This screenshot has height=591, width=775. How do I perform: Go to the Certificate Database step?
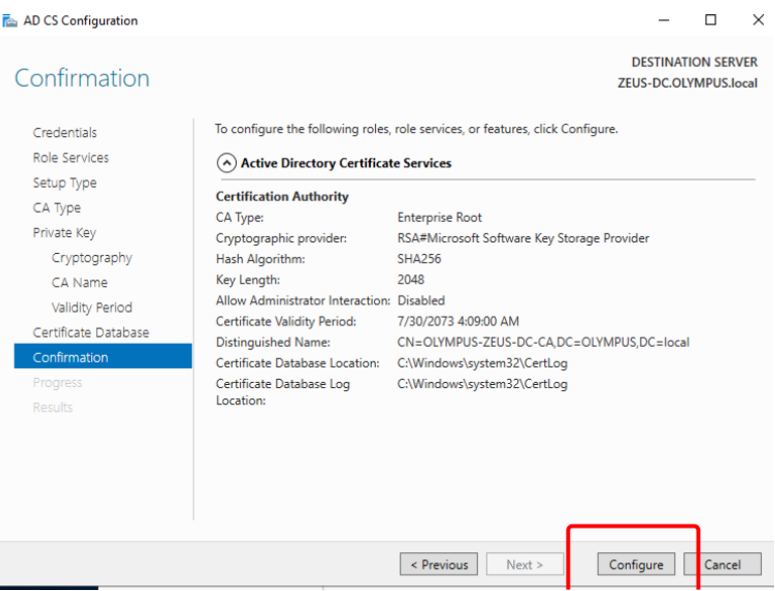[x=91, y=333]
